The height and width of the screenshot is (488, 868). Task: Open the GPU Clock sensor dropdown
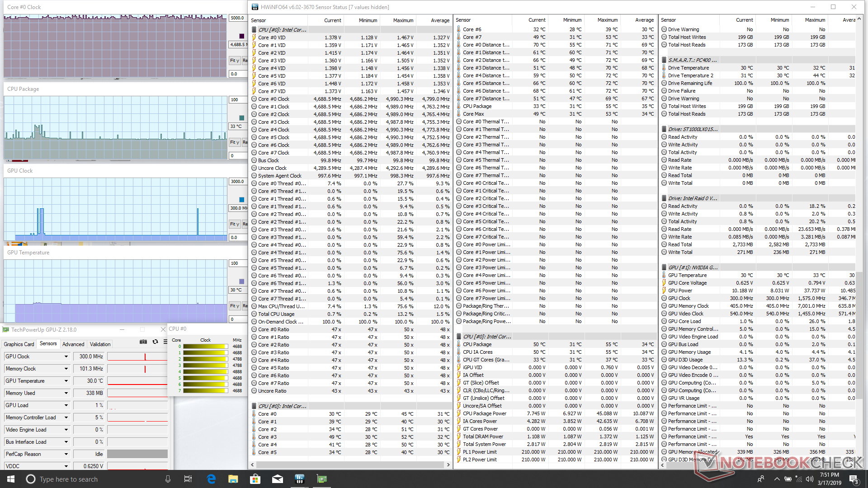[66, 357]
